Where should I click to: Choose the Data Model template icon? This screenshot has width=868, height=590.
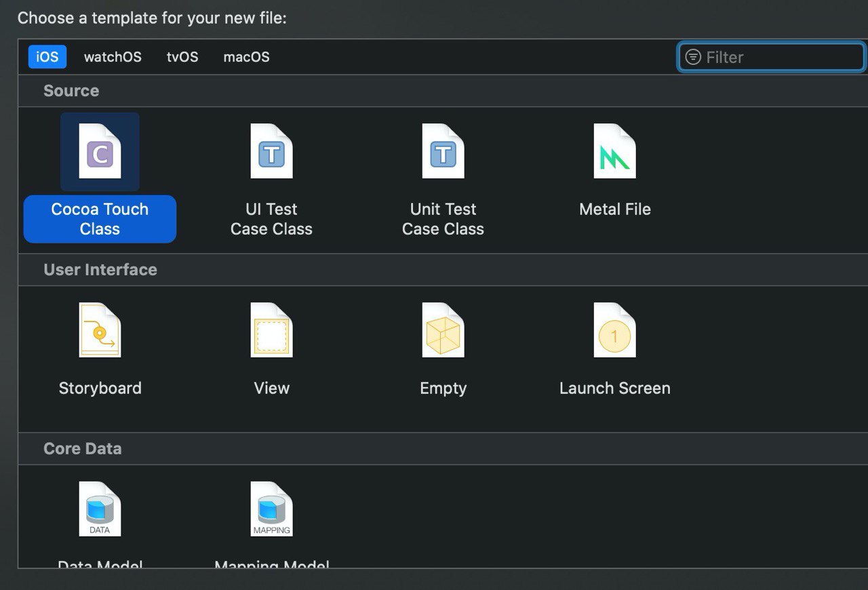(x=100, y=509)
